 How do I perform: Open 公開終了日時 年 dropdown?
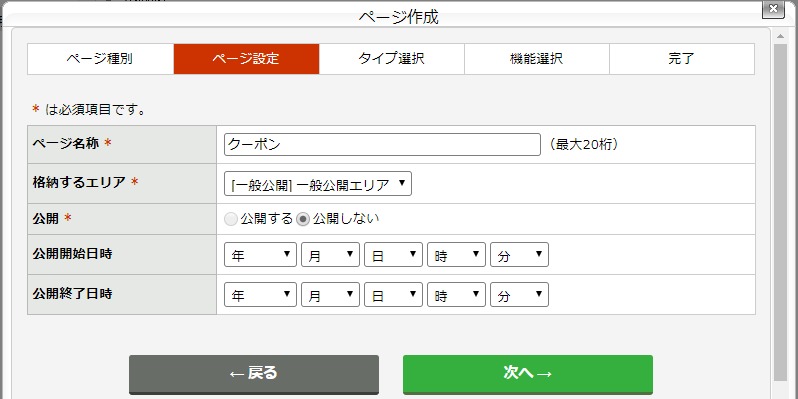(x=260, y=295)
